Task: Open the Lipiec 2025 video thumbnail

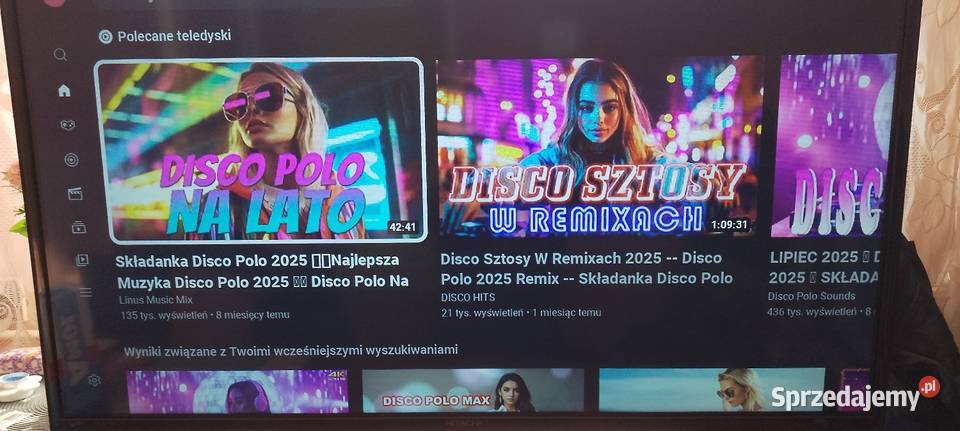Action: 833,145
